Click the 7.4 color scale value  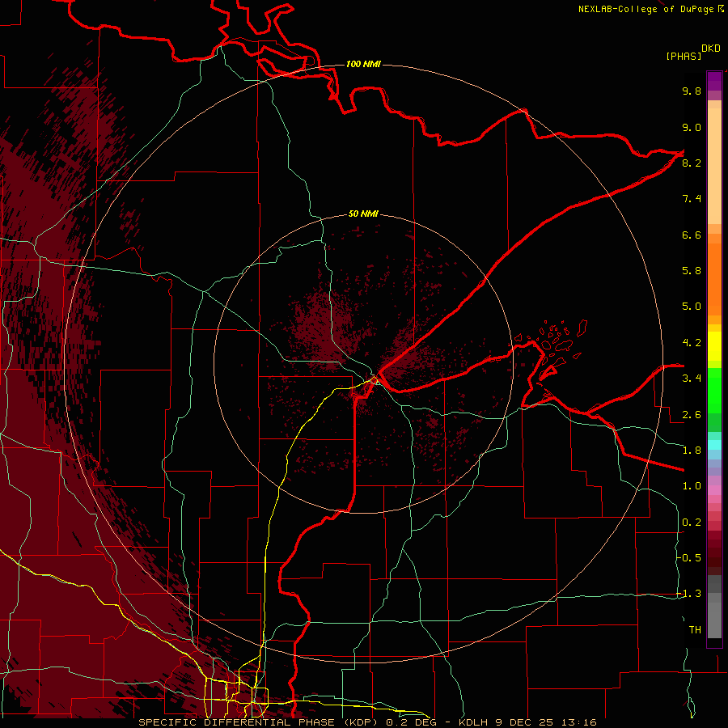click(x=692, y=199)
